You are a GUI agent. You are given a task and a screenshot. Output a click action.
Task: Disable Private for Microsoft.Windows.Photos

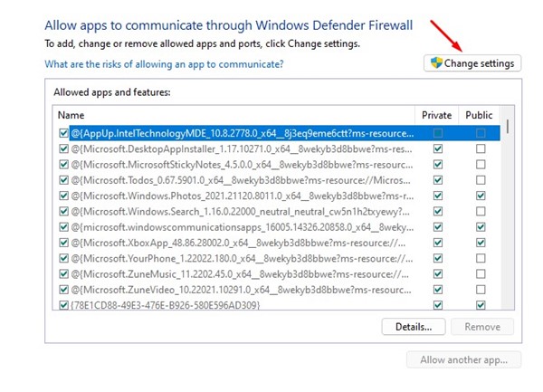click(438, 196)
